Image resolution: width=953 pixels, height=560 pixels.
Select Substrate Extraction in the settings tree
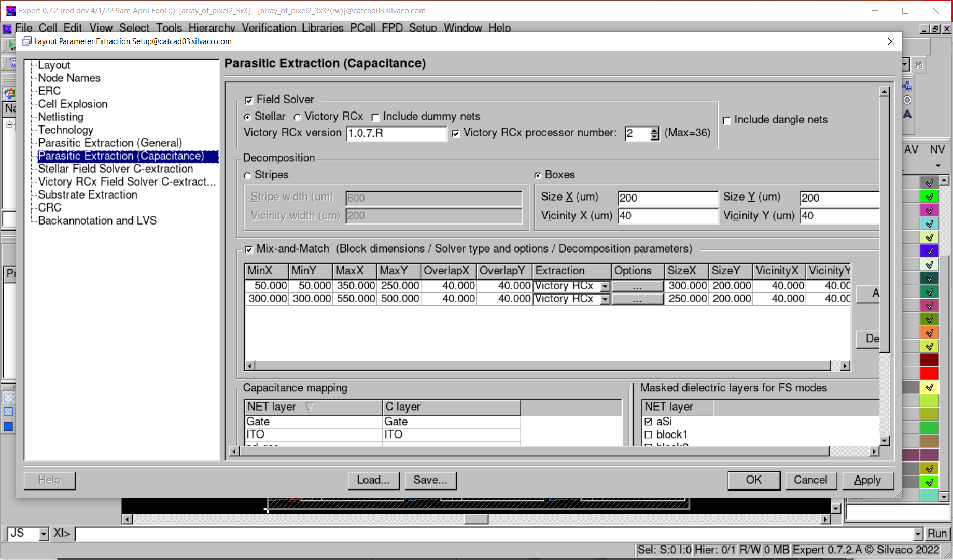[88, 195]
